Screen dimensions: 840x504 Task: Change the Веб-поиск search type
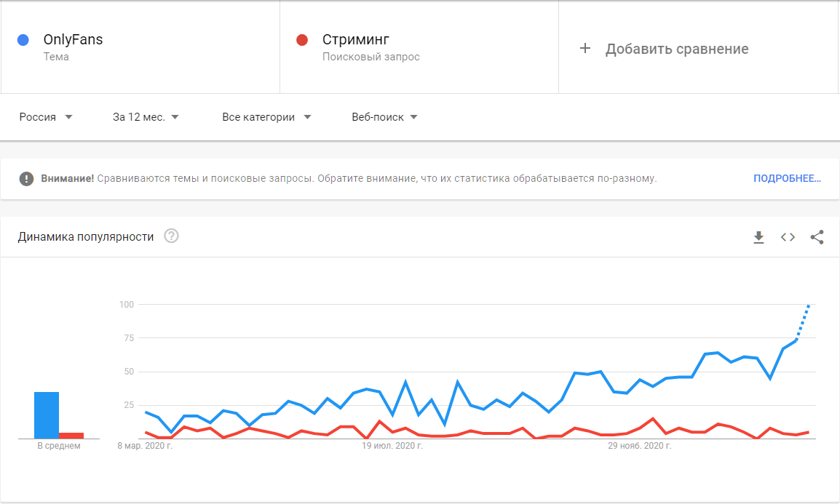[x=384, y=117]
